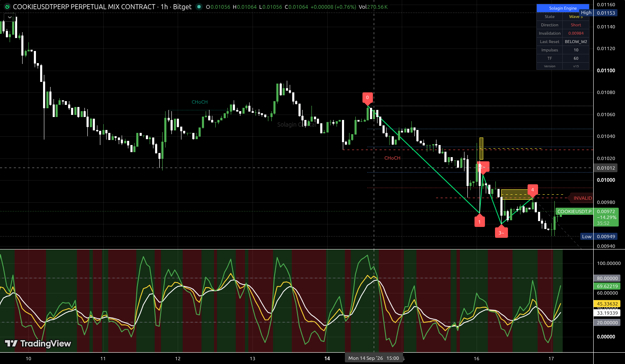Click the change value +0.00008 (+0.76%)
The width and height of the screenshot is (625, 364).
coord(333,7)
